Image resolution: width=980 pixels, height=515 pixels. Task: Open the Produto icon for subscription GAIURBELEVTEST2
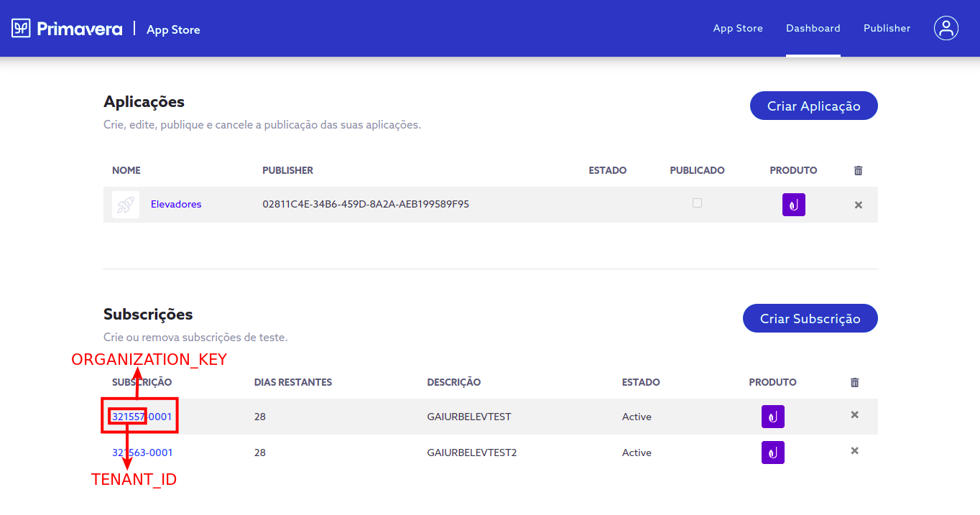pyautogui.click(x=772, y=452)
